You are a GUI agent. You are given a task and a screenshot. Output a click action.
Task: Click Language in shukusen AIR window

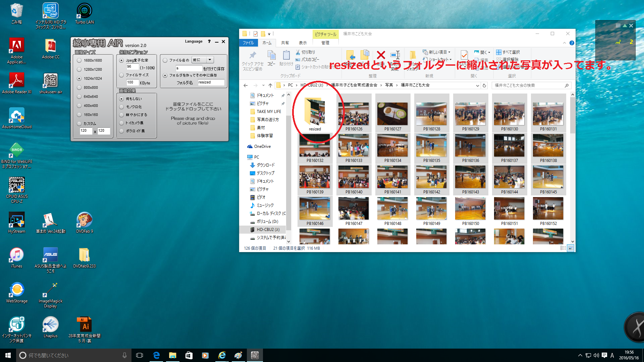coord(194,42)
